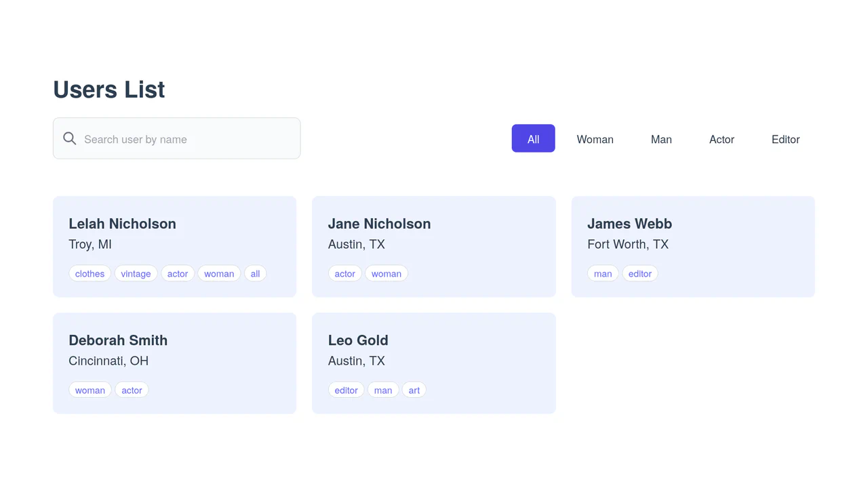The image size is (868, 488).
Task: Click the man tag on James Webb
Action: point(603,274)
